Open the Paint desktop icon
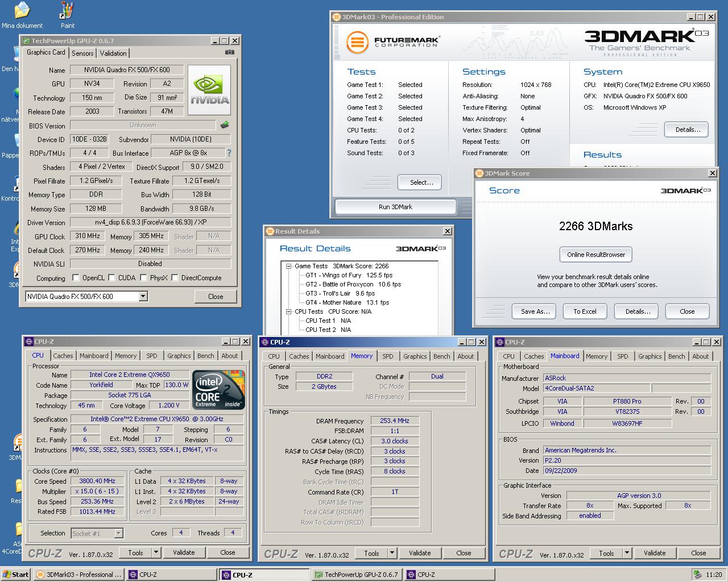The image size is (728, 582). point(68,15)
